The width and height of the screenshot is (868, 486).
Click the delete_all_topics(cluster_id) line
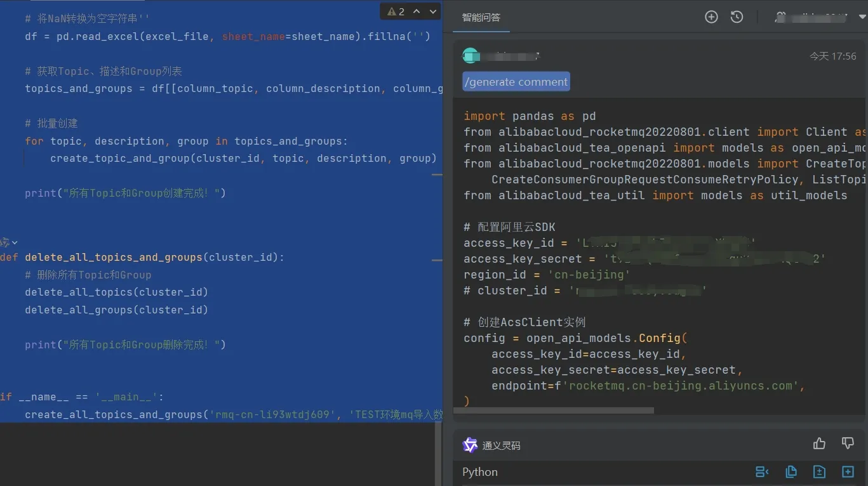coord(117,292)
